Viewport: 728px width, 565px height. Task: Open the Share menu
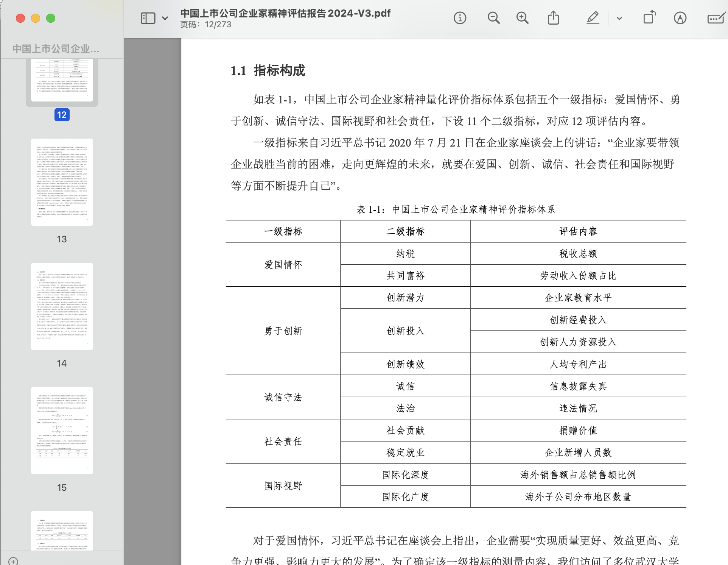pyautogui.click(x=553, y=18)
